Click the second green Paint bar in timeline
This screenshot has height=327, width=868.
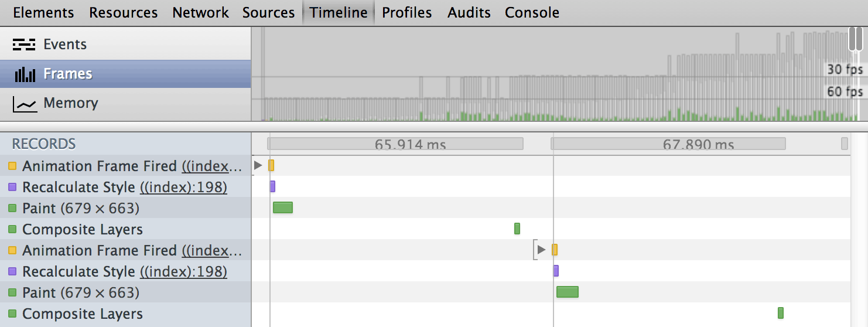(568, 292)
